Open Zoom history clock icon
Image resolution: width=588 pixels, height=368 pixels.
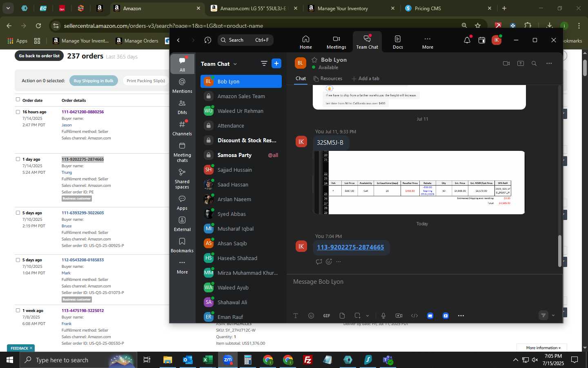point(208,40)
